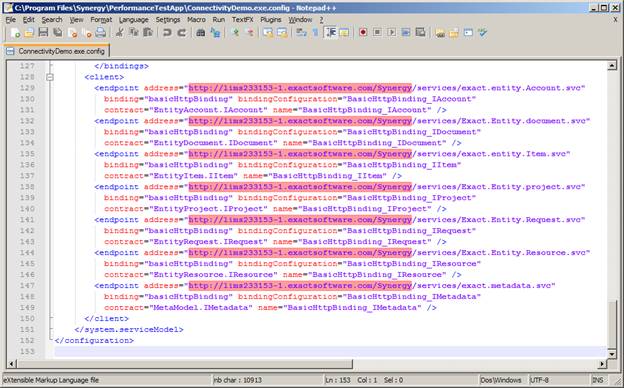624x388 pixels.
Task: Click the Close document icon
Action: [72, 33]
